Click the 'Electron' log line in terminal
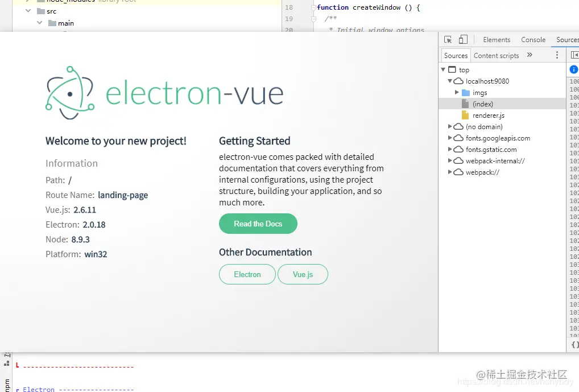 point(75,389)
